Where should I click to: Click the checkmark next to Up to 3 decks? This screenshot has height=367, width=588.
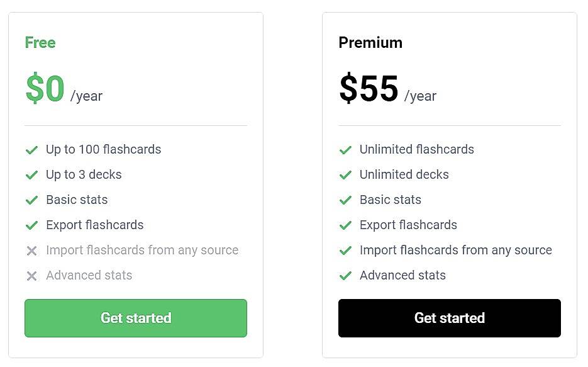(31, 175)
